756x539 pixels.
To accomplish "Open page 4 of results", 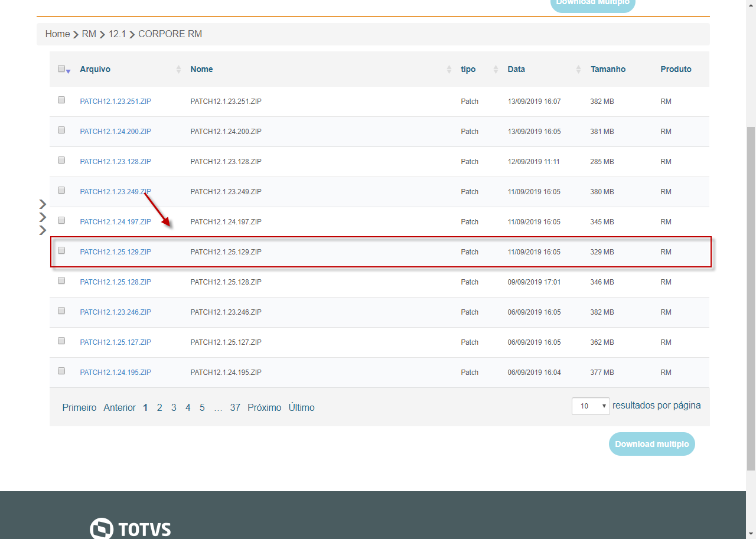I will coord(188,408).
